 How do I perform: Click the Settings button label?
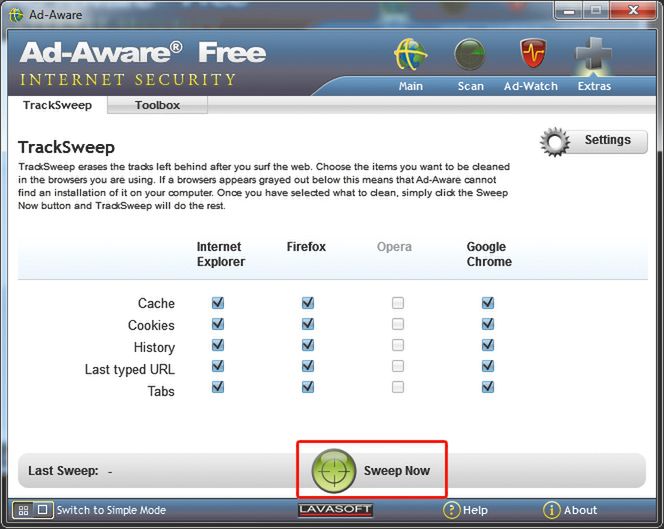coord(608,140)
